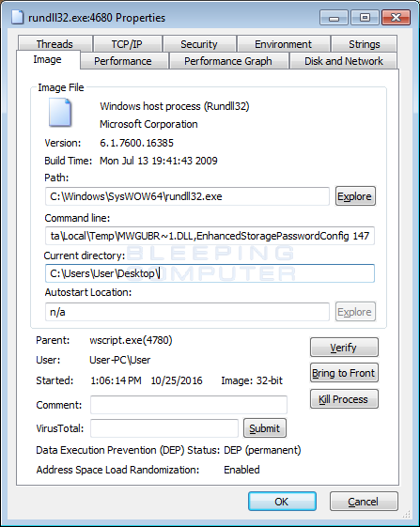View the Disk and Network tab
420x527 pixels.
tap(343, 61)
